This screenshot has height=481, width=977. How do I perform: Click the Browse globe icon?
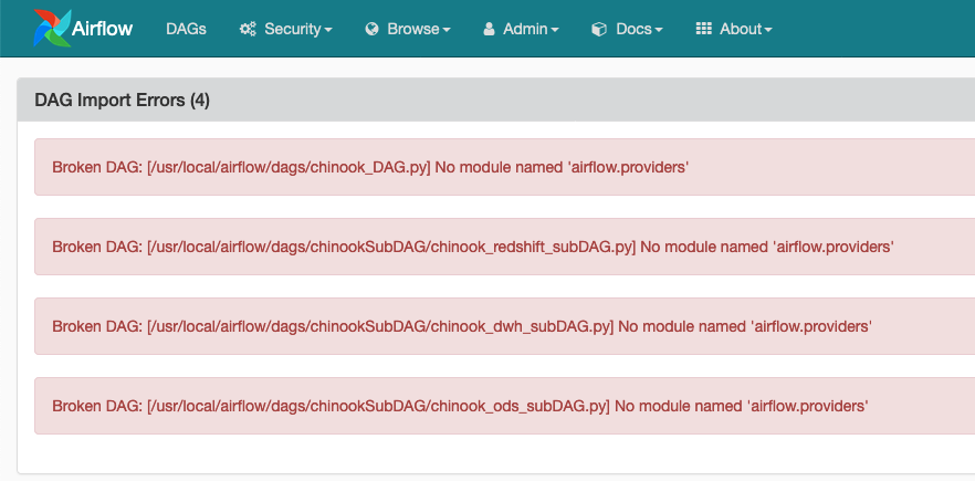[x=372, y=29]
